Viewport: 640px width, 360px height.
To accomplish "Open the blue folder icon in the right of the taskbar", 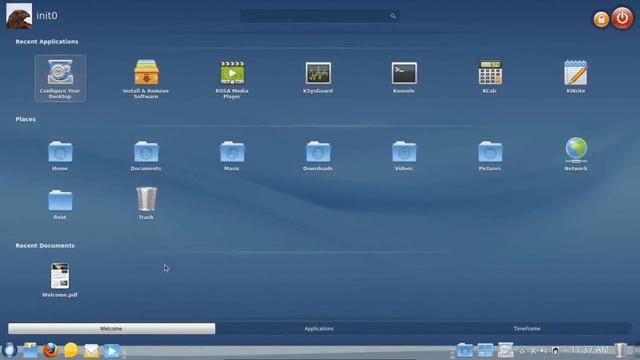I will [464, 350].
